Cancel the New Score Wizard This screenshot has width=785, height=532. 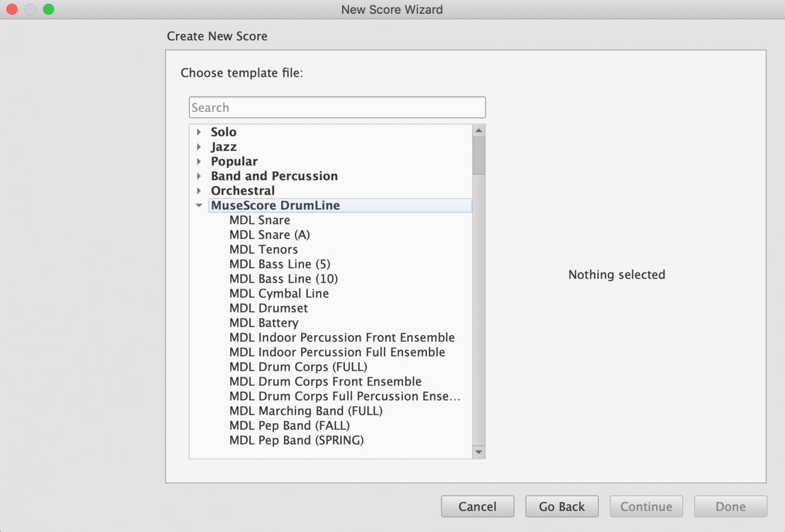pyautogui.click(x=477, y=506)
